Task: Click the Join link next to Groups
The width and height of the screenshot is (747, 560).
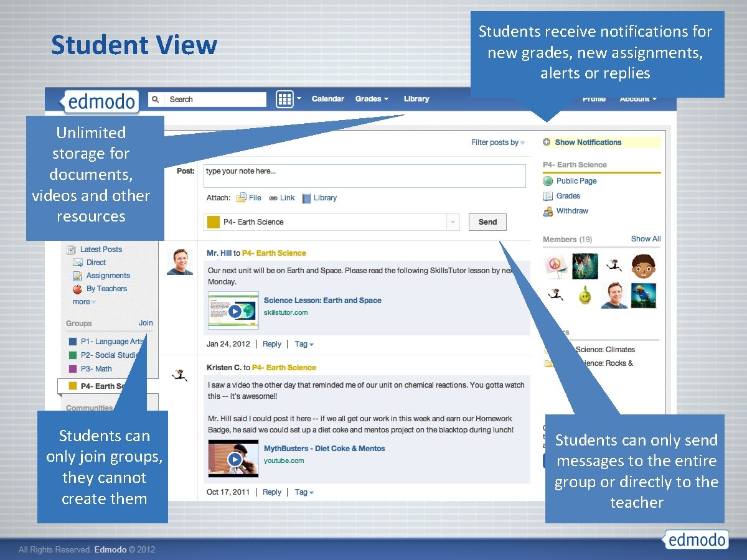Action: (x=146, y=323)
